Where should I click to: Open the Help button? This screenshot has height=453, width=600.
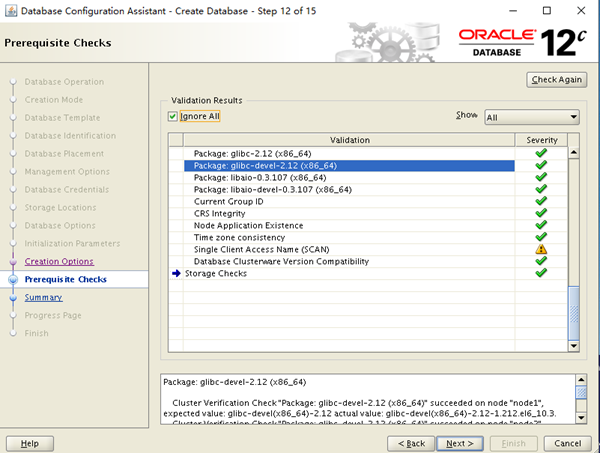pos(30,443)
